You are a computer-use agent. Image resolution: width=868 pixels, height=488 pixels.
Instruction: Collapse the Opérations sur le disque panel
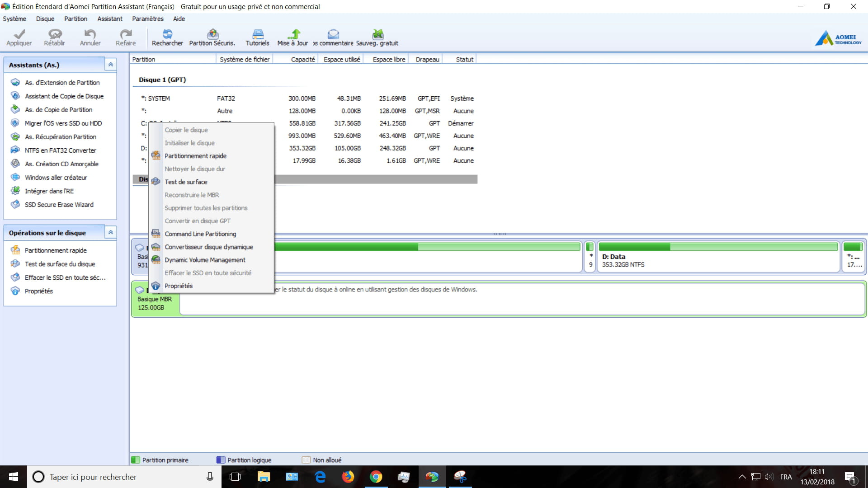pyautogui.click(x=110, y=232)
